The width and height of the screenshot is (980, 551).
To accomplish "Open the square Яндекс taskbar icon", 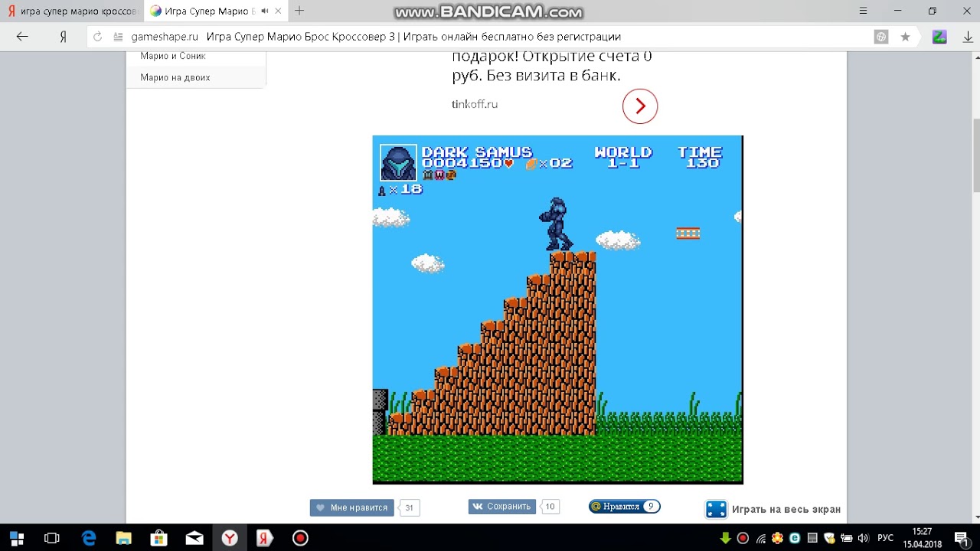I will pyautogui.click(x=265, y=538).
